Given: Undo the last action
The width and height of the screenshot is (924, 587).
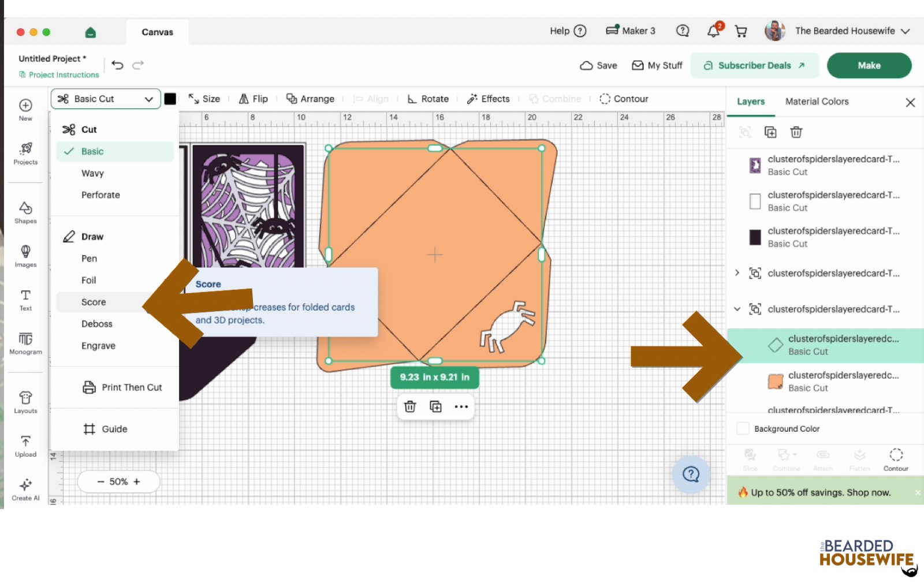Looking at the screenshot, I should [117, 65].
